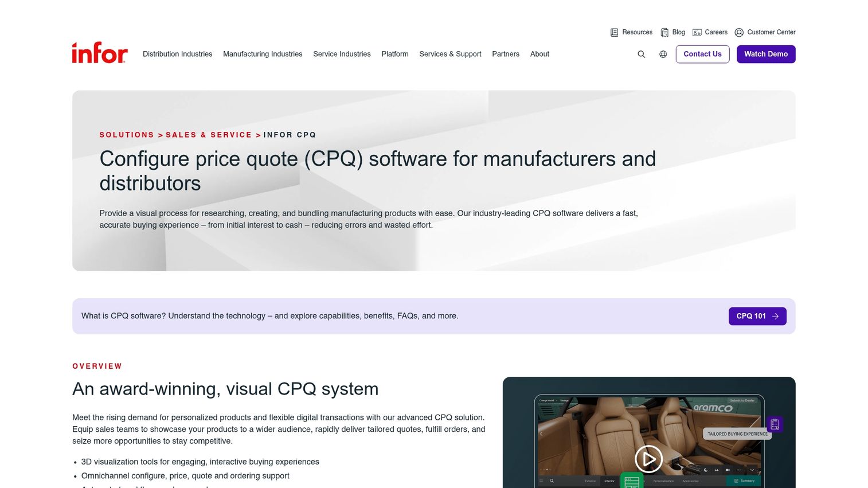Click the Infor logo

click(x=100, y=53)
